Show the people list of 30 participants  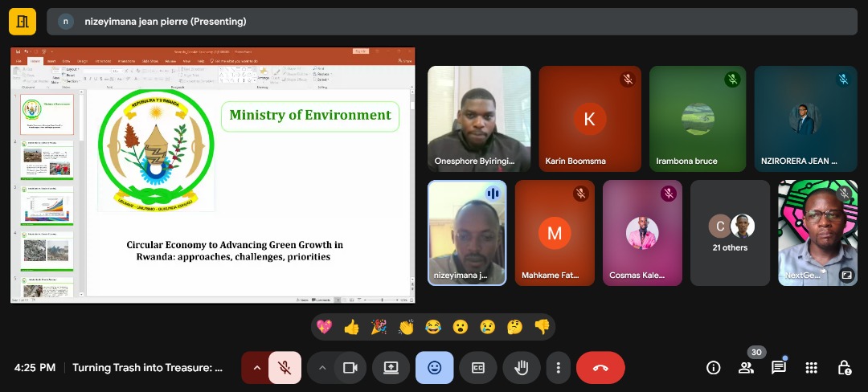tap(746, 368)
